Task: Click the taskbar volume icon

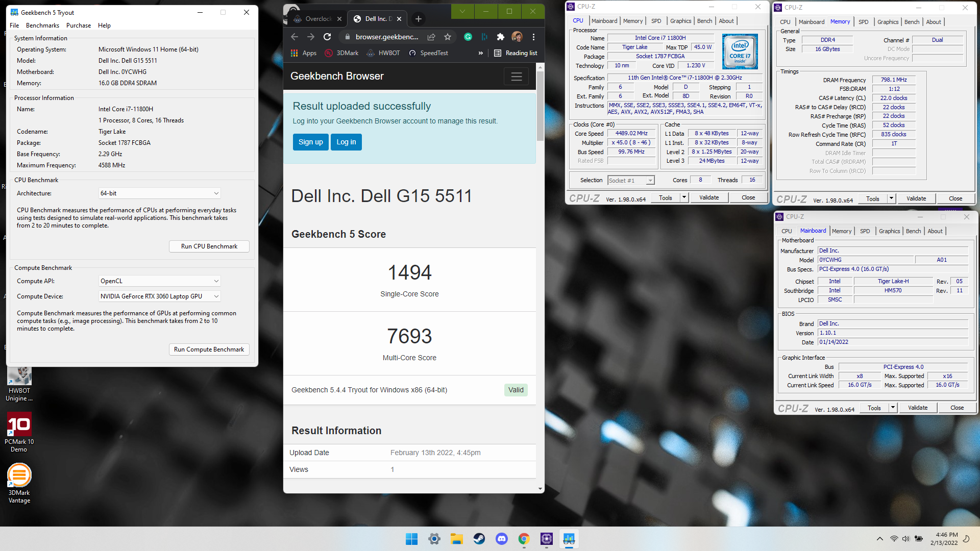Action: pyautogui.click(x=905, y=539)
